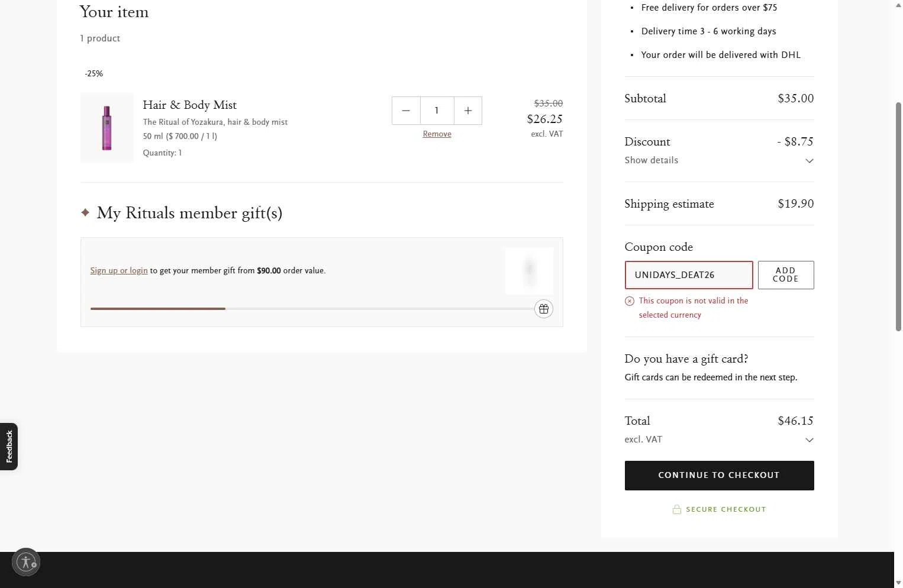Open the Feedback side tab
Viewport: 903px width, 588px height.
pos(9,447)
